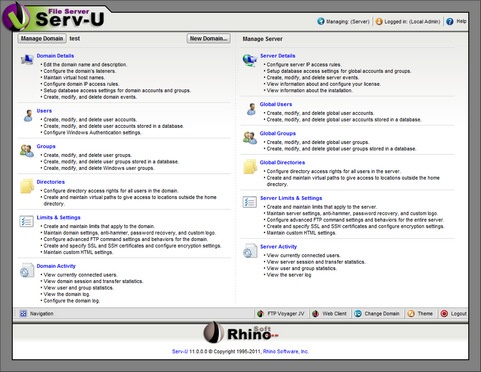Click the Users person icon

[28, 115]
